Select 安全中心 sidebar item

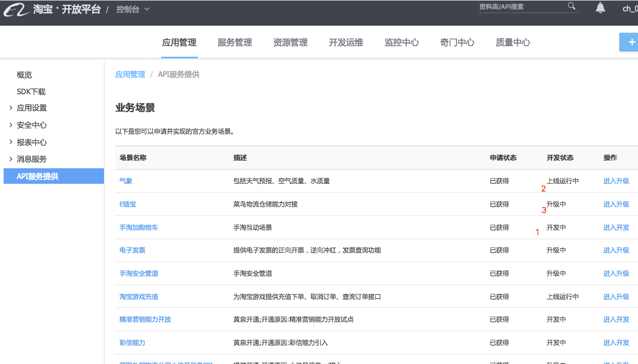pos(32,125)
